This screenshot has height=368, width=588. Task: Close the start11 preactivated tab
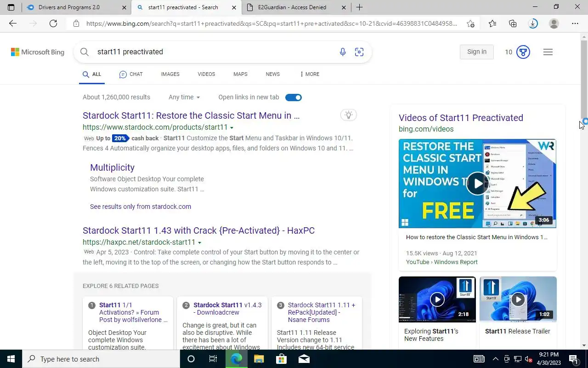(x=234, y=7)
